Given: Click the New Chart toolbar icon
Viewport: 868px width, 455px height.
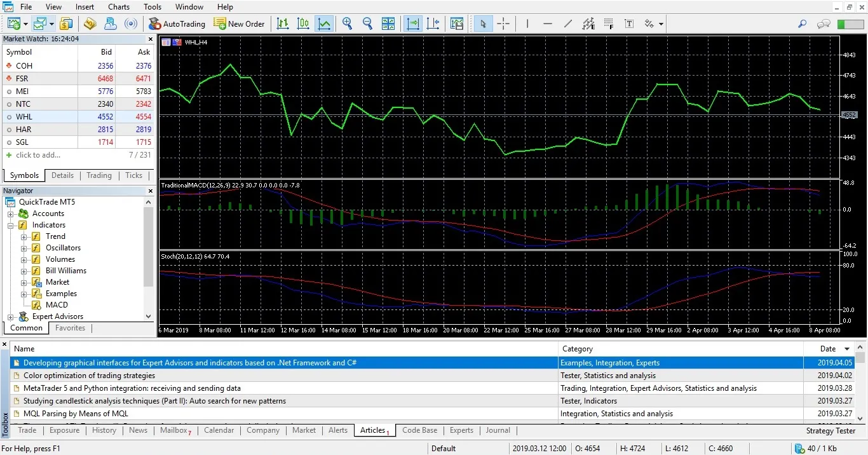Looking at the screenshot, I should (x=14, y=24).
